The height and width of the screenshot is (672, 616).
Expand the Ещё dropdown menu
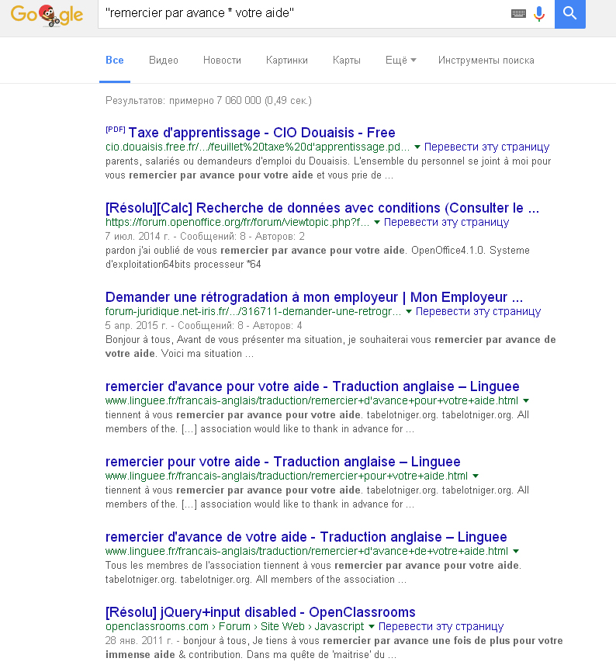401,61
